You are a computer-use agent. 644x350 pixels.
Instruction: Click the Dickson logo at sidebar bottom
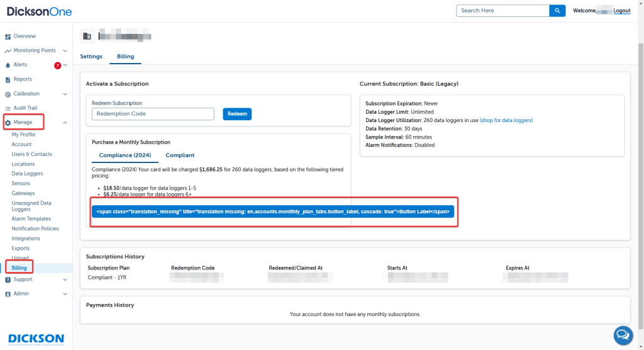(36, 339)
